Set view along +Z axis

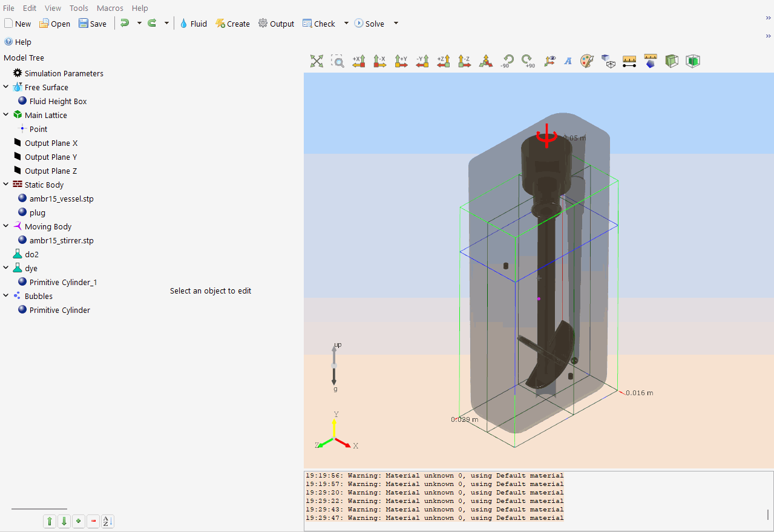[443, 61]
